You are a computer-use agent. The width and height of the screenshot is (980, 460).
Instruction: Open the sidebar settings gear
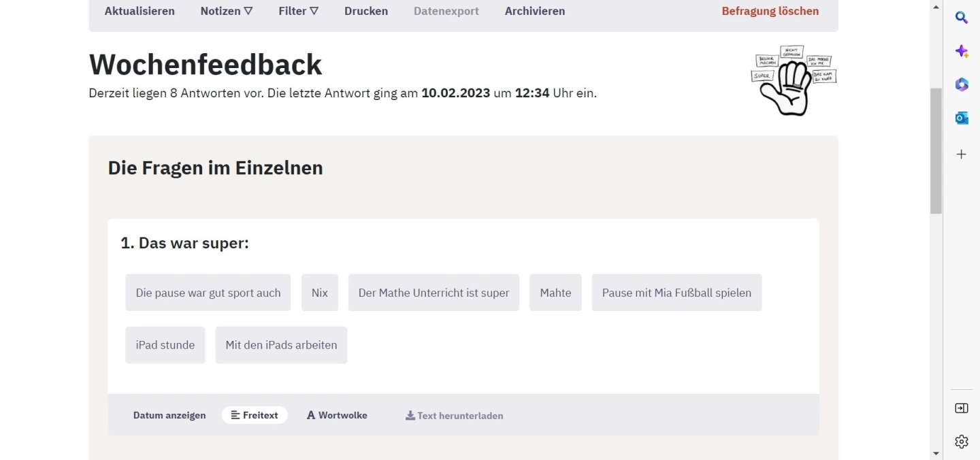(961, 442)
